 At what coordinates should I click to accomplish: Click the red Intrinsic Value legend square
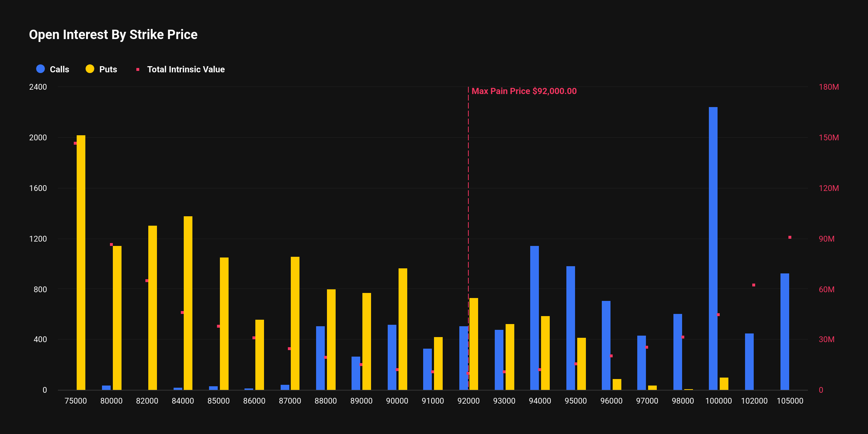[x=138, y=69]
